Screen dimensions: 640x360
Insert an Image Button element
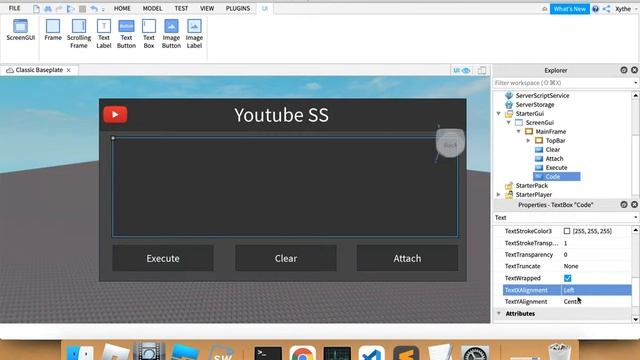point(171,34)
